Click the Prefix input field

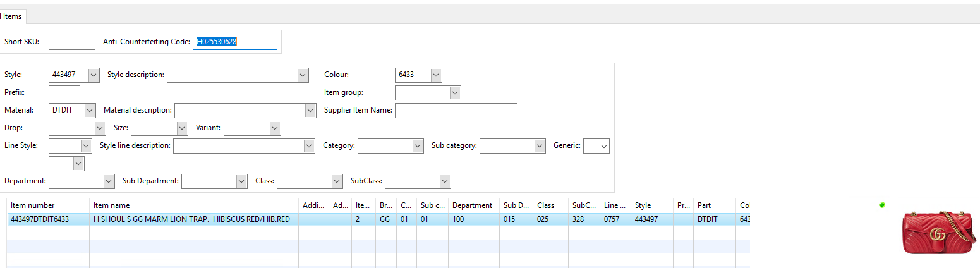point(64,93)
